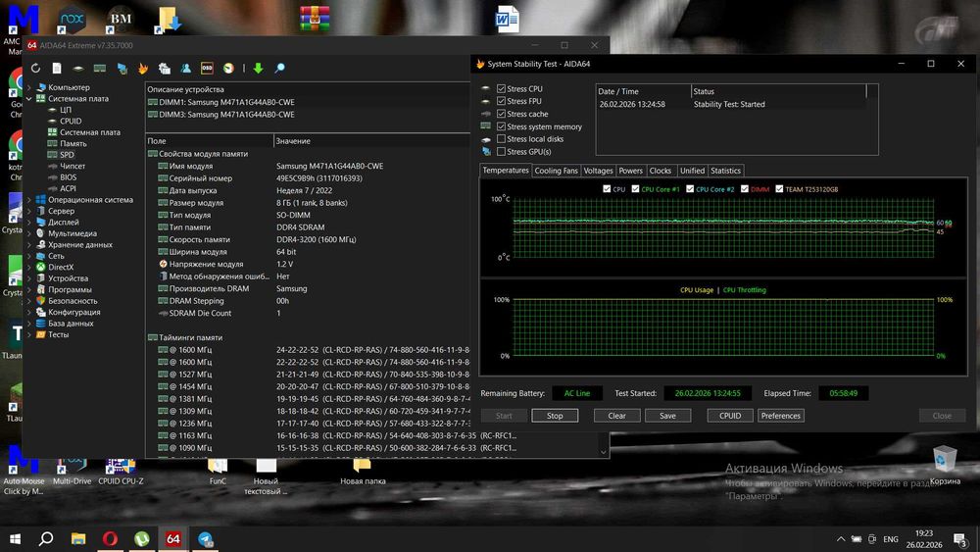
Task: Click the gear preferences icon in AIDA64 toolbar
Action: pos(165,68)
